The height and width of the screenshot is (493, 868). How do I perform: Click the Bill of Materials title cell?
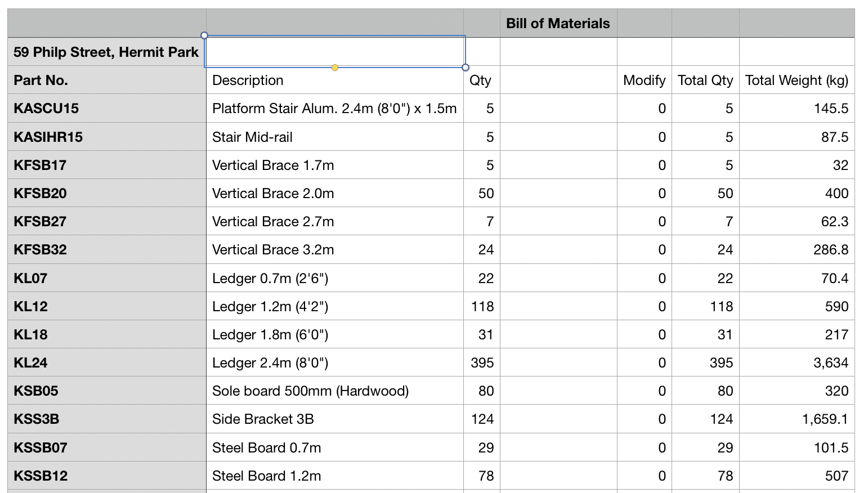(558, 23)
